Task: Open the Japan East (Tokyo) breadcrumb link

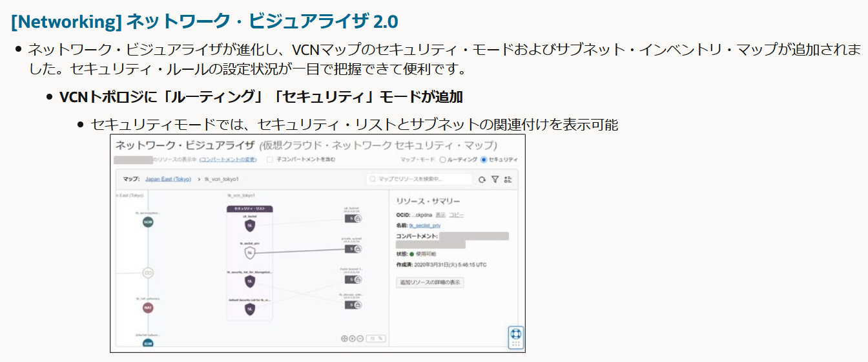Action: coord(168,180)
